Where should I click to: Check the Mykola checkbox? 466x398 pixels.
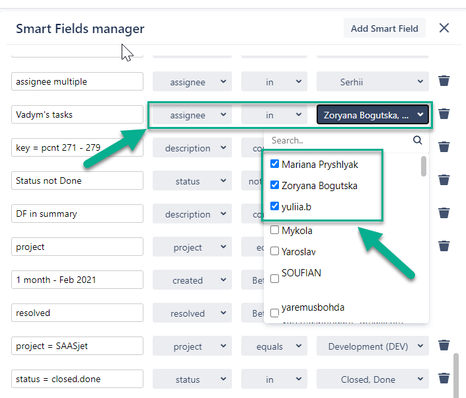[274, 230]
